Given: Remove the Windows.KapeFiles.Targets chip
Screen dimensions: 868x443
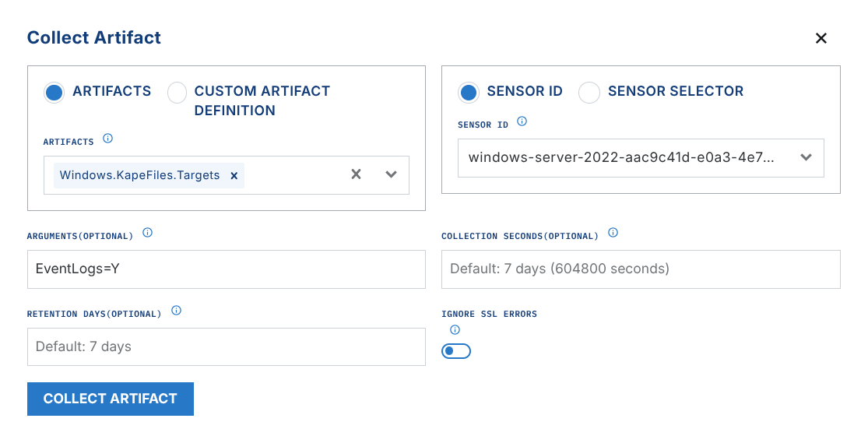Looking at the screenshot, I should [x=234, y=176].
